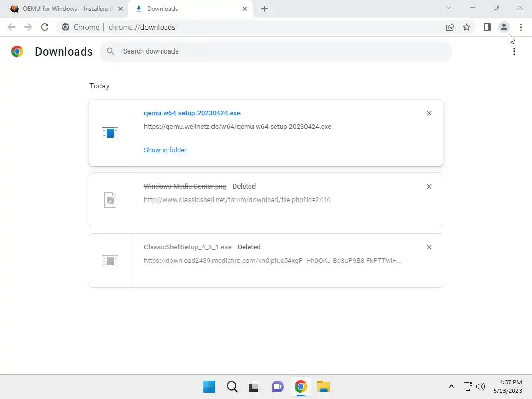This screenshot has height=399, width=532.
Task: Bookmark this page with the star icon
Action: (x=467, y=27)
